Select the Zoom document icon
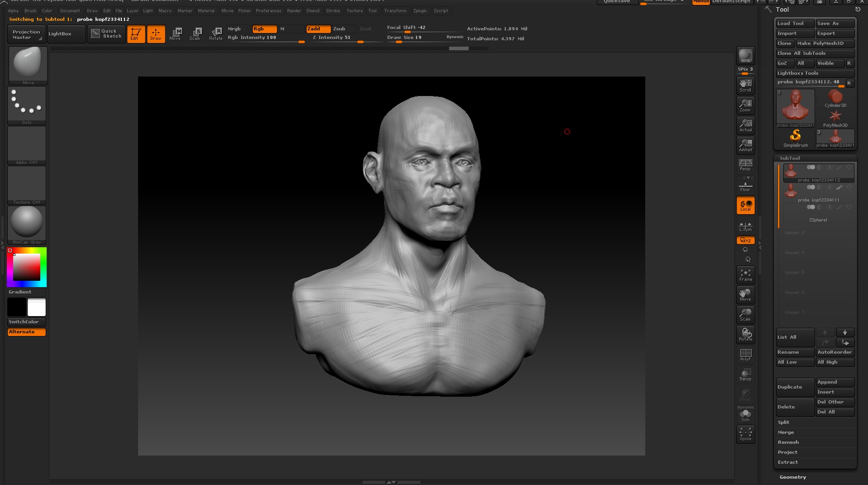Image resolution: width=868 pixels, height=485 pixels. pos(745,106)
